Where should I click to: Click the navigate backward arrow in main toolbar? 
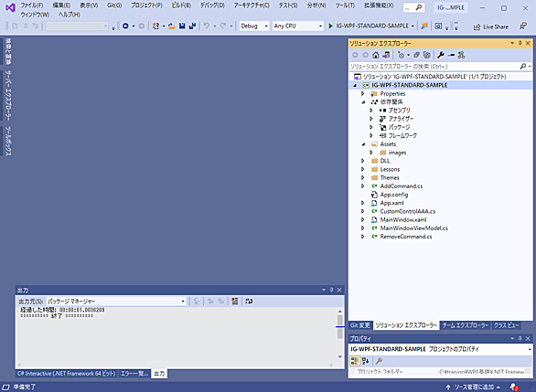click(x=125, y=26)
